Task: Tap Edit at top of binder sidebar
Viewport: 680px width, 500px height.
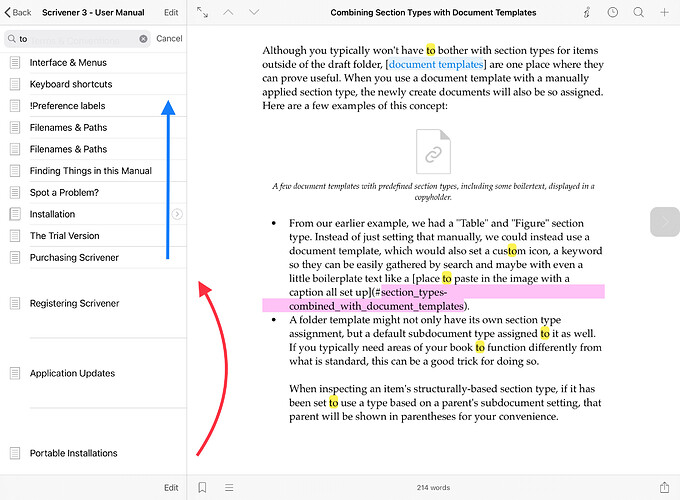Action: 171,13
